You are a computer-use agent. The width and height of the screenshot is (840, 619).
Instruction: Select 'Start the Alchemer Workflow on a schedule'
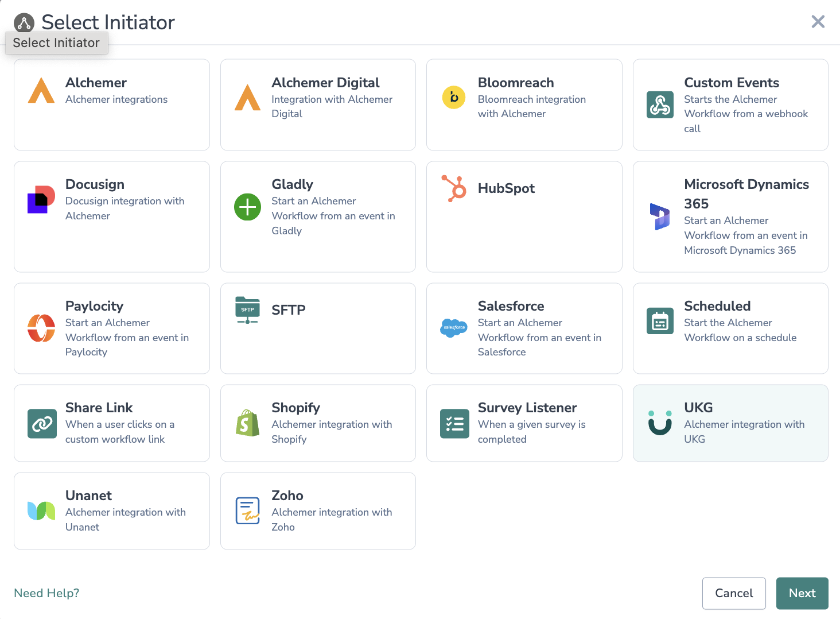[740, 330]
